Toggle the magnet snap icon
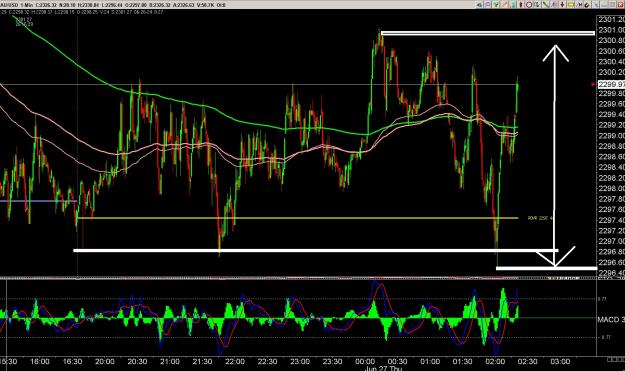Viewport: 625px width, 371px height. (x=587, y=5)
